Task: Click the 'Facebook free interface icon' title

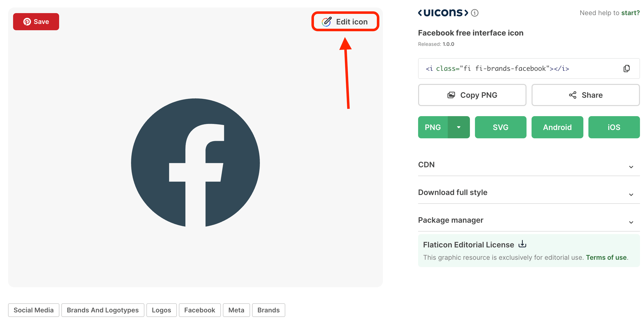Action: pos(471,33)
